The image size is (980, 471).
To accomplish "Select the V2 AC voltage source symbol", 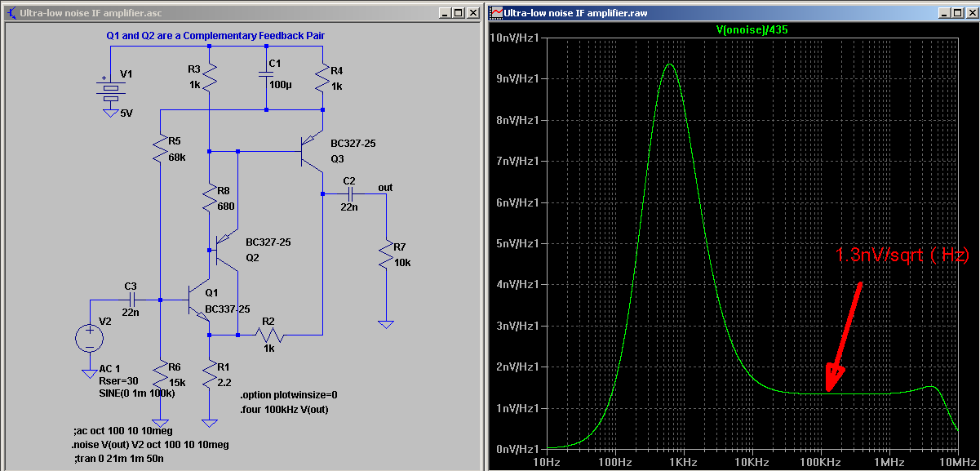I will [90, 337].
